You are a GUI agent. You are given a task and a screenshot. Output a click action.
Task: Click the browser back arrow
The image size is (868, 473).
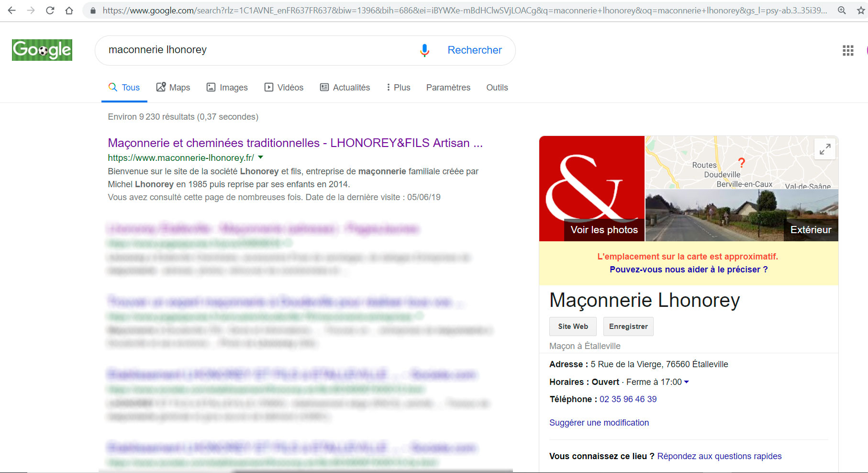coord(11,10)
